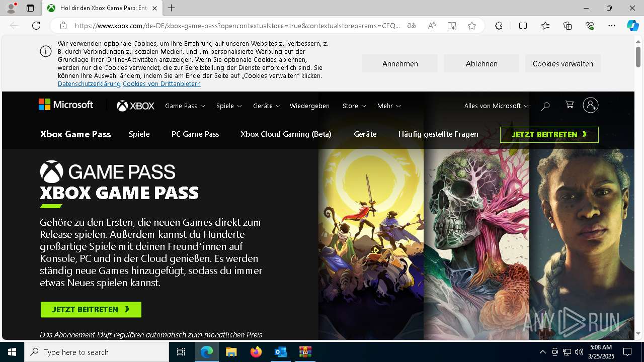Viewport: 644px width, 362px height.
Task: Expand Spiele dropdown in top nav
Action: click(x=229, y=106)
